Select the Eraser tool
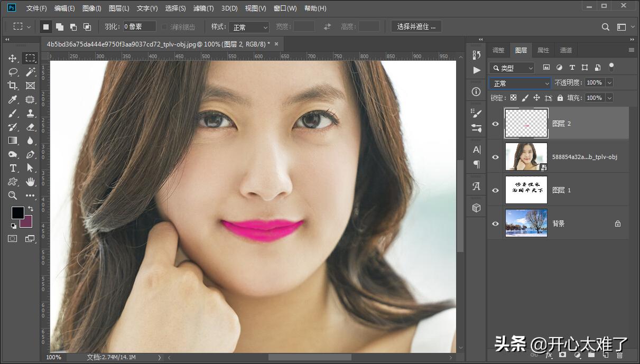Screen dimensions: 640x364 (30, 127)
